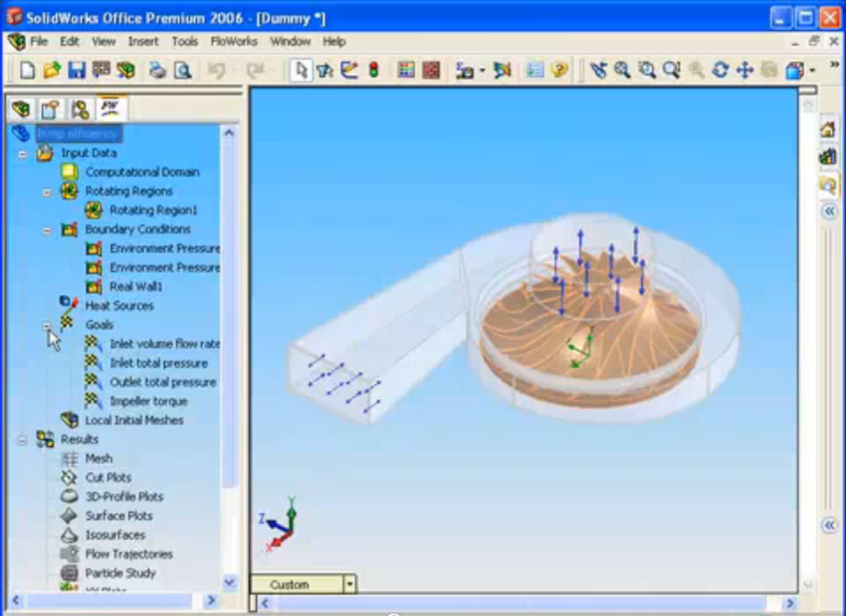The image size is (846, 616).
Task: Open the Tools menu
Action: click(185, 41)
